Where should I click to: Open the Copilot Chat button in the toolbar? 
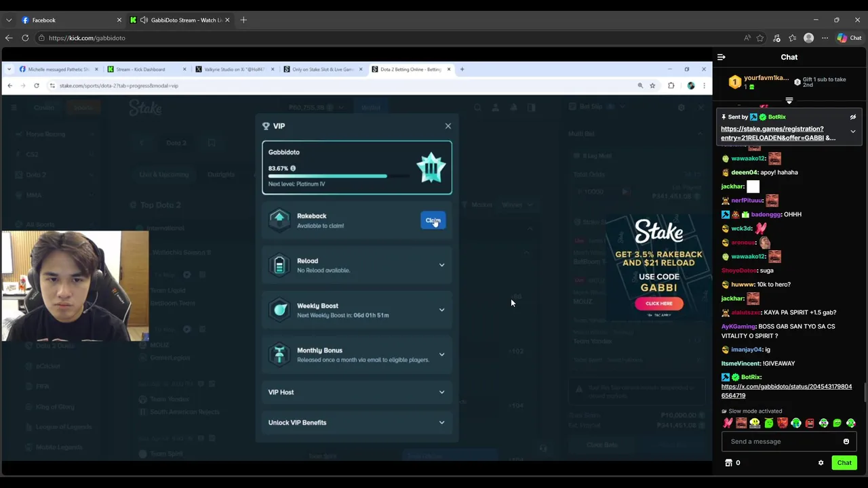tap(849, 38)
